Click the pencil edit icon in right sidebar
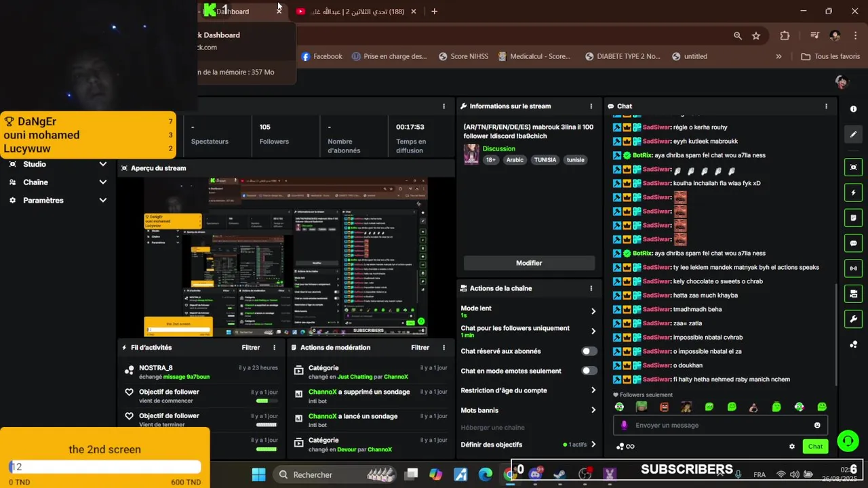The image size is (868, 488). [x=853, y=134]
